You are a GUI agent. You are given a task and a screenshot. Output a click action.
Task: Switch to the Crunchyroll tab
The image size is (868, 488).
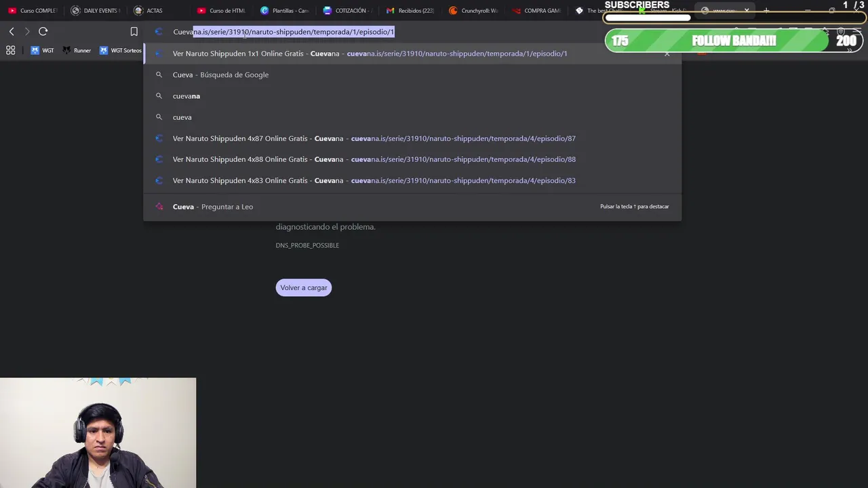coord(473,11)
